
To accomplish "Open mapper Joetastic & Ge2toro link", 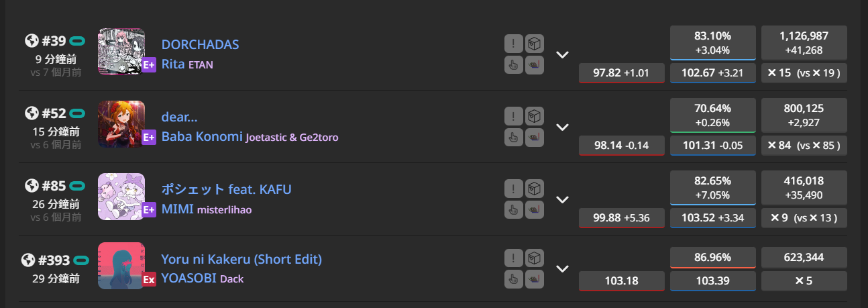I will coord(292,137).
